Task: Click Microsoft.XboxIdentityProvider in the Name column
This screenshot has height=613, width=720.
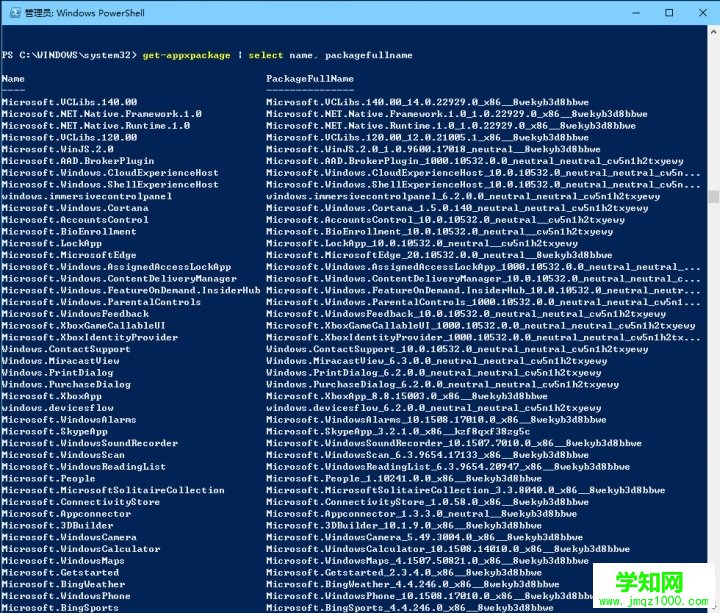Action: [x=90, y=337]
